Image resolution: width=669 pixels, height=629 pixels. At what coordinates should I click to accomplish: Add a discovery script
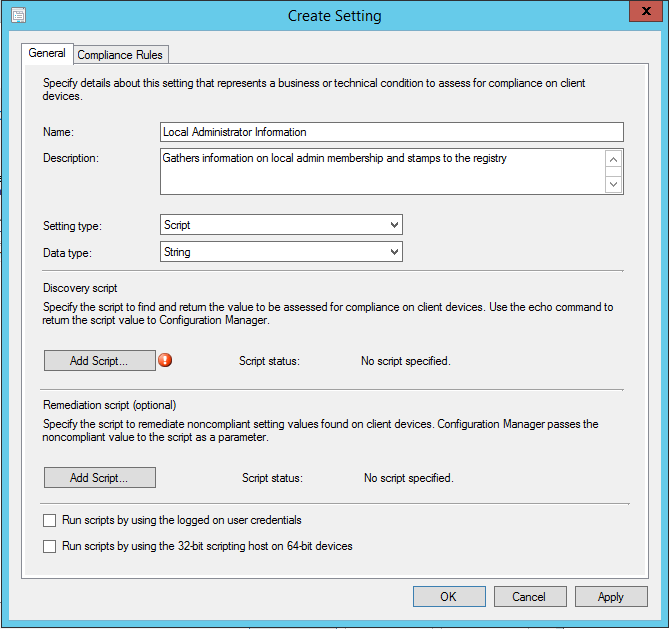tap(99, 361)
